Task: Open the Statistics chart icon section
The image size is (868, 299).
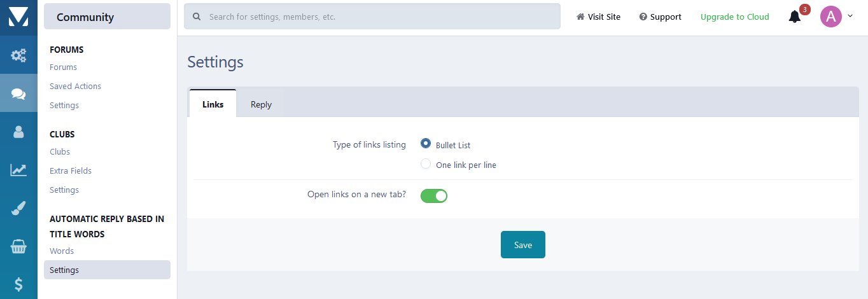Action: [18, 170]
